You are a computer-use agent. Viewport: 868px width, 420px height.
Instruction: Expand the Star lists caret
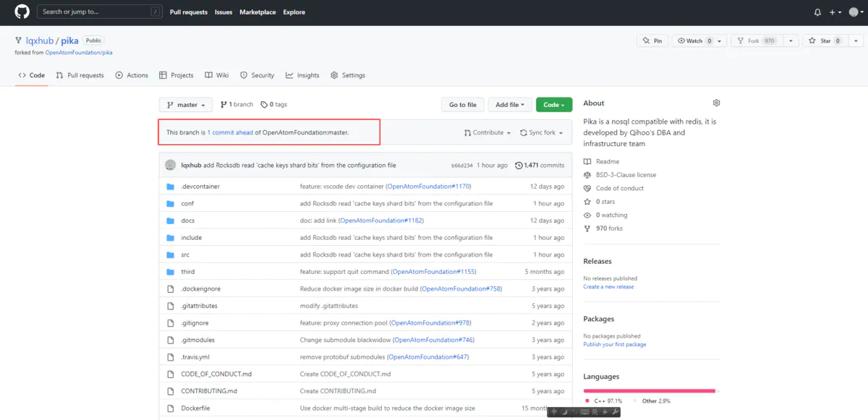pyautogui.click(x=855, y=41)
